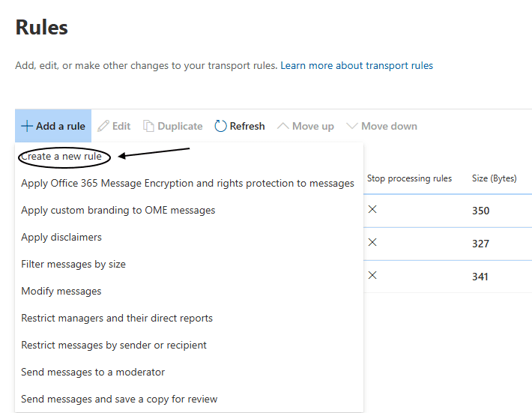Image resolution: width=532 pixels, height=413 pixels.
Task: Open Learn more about transport rules link
Action: pos(357,65)
